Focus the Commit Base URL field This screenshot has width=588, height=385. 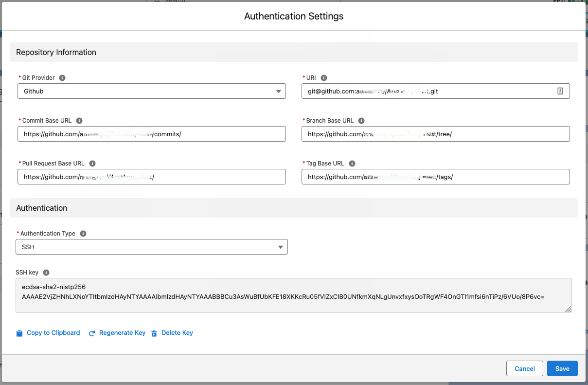[152, 134]
